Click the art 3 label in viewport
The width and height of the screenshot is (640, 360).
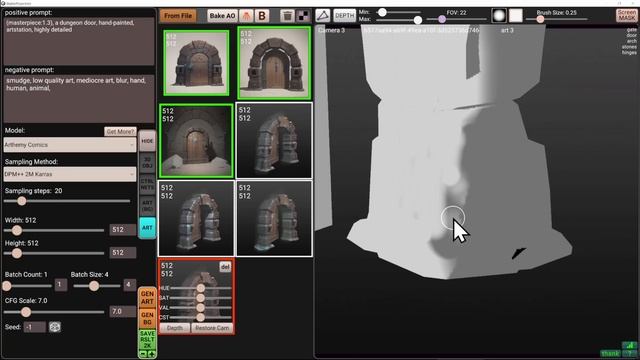[x=507, y=30]
